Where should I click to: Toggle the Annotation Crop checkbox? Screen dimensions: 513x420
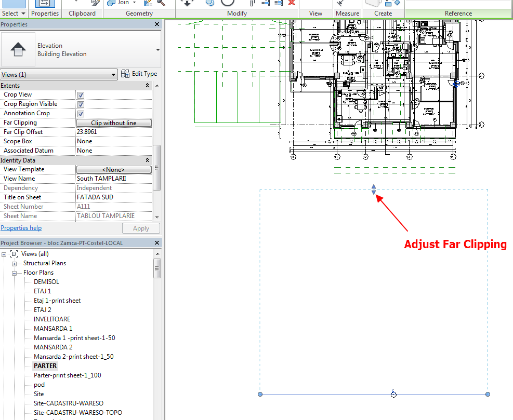(x=81, y=114)
